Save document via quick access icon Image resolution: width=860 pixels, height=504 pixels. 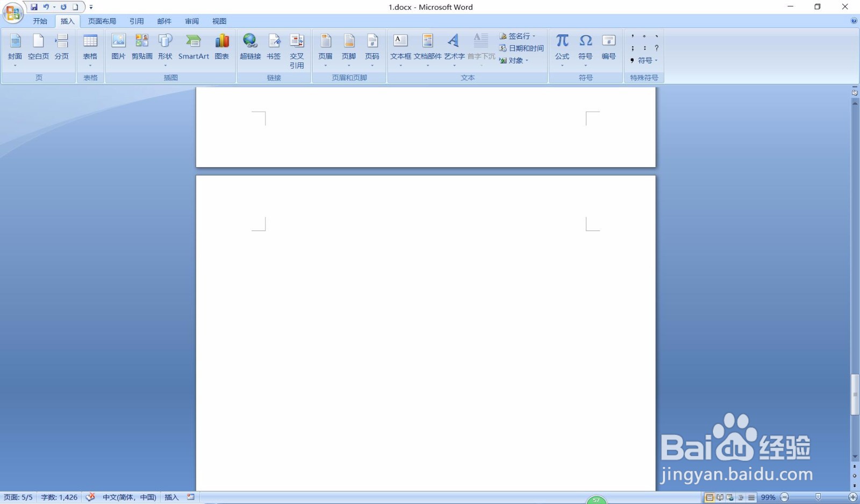click(34, 7)
